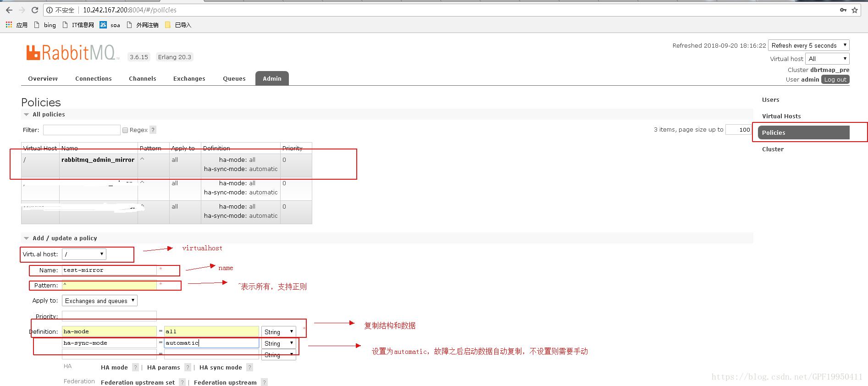The image size is (868, 386).
Task: Click the policies Filter text field
Action: click(82, 130)
